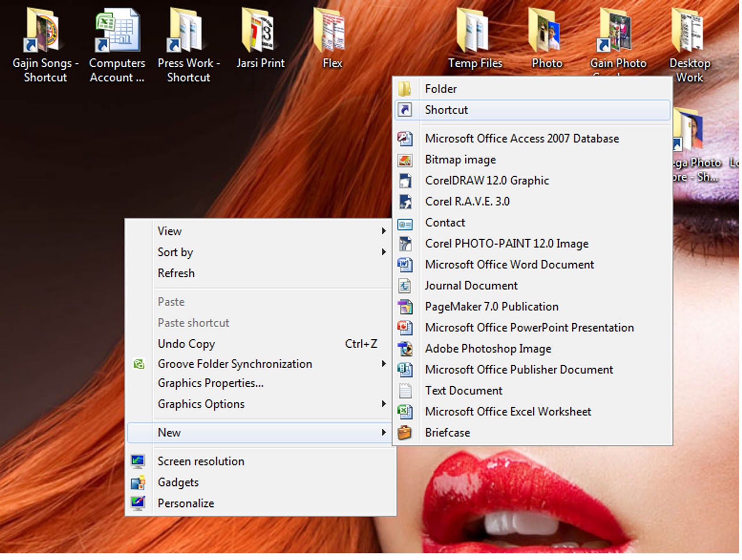Image resolution: width=742 pixels, height=560 pixels.
Task: Expand the Graphics Options submenu
Action: coord(201,404)
